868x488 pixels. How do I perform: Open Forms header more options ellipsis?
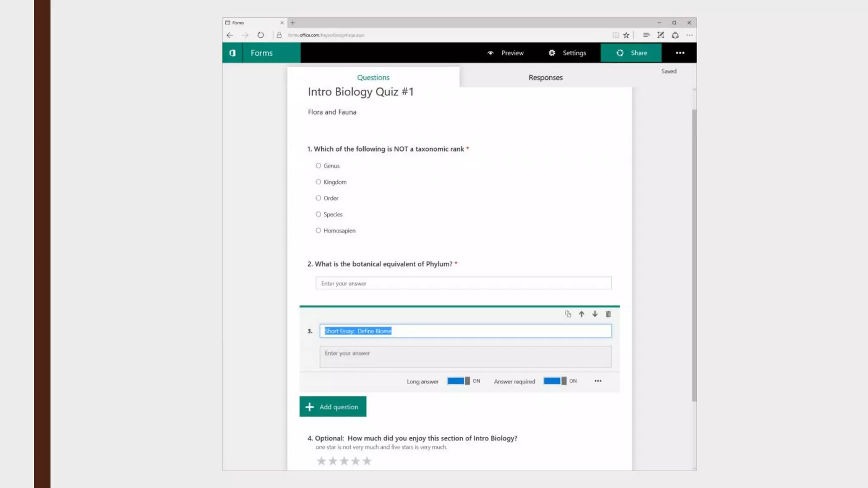click(680, 53)
